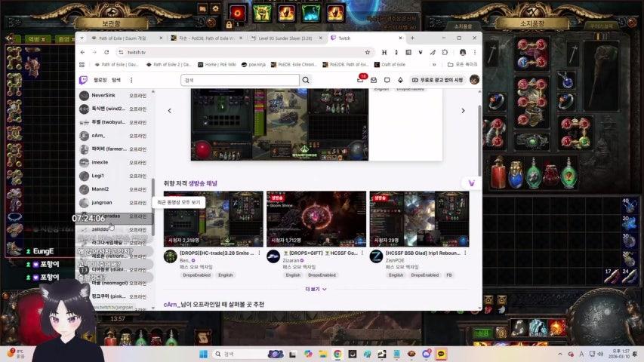Open the Twitch whispers chat bubble icon
This screenshot has width=644, height=362.
[x=387, y=80]
